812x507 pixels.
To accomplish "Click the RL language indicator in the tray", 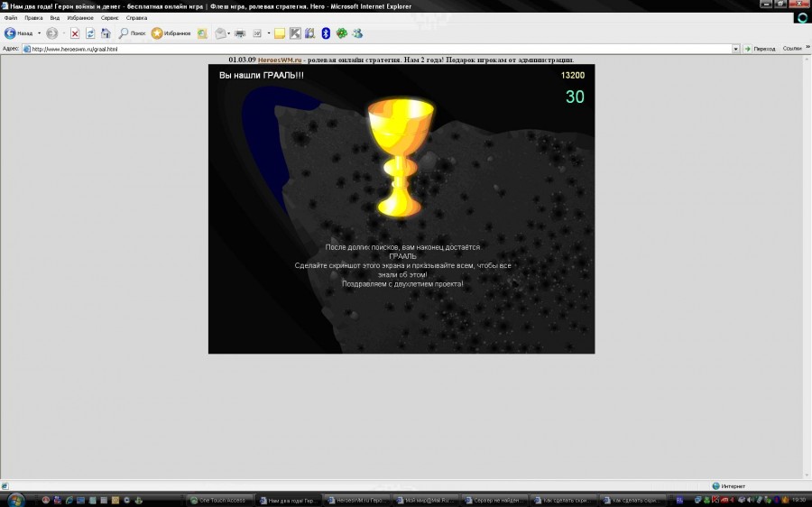I will pos(680,501).
